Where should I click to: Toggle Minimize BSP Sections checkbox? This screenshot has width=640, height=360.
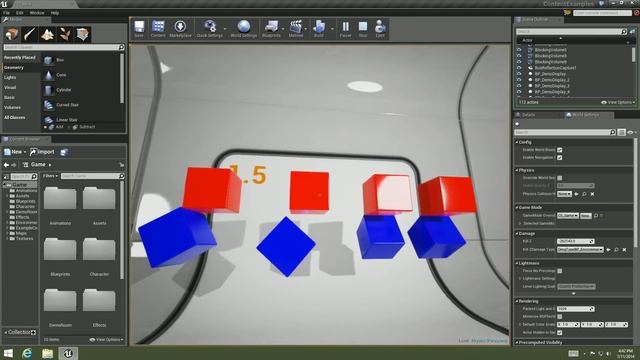[560, 316]
